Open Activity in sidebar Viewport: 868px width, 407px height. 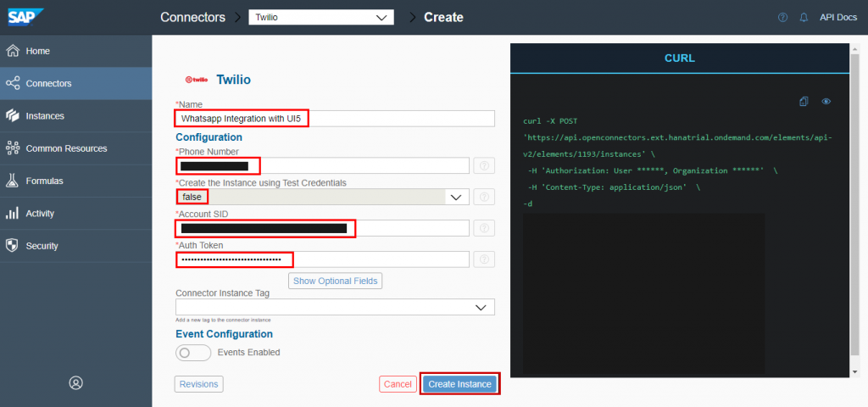click(x=75, y=214)
